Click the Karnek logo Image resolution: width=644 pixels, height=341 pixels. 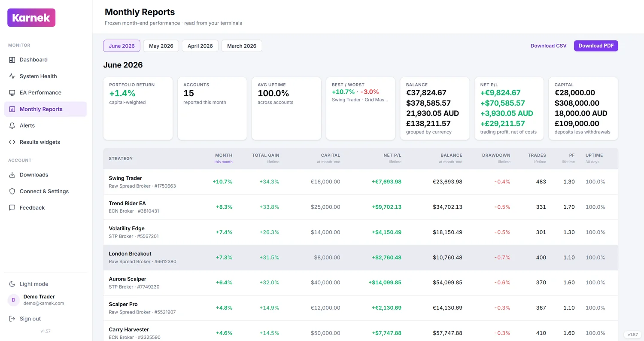(31, 18)
